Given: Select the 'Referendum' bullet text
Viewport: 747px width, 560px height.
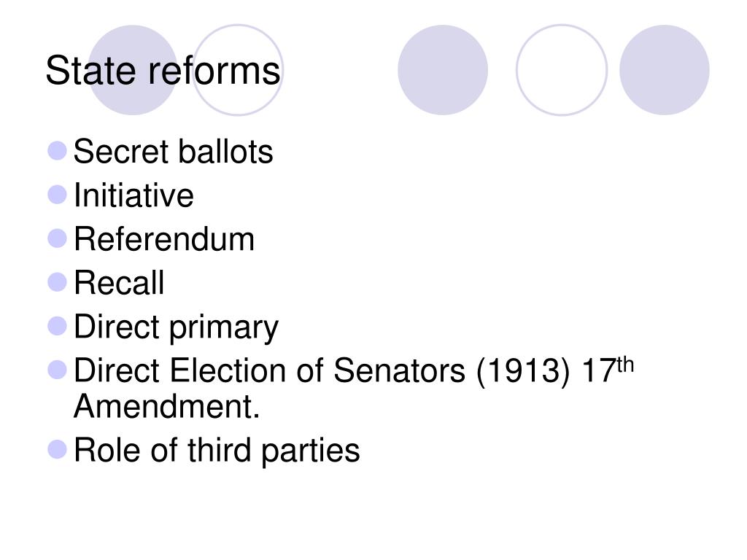Looking at the screenshot, I should point(164,238).
